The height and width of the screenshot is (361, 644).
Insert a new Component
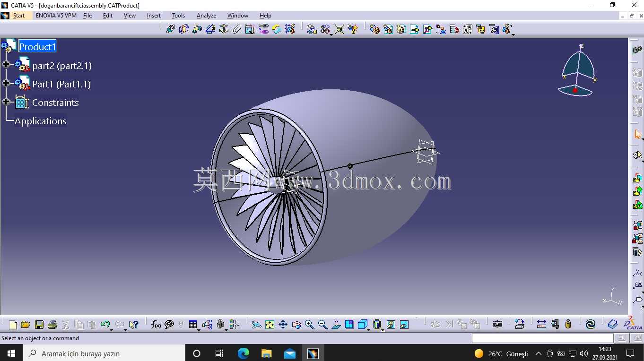374,29
